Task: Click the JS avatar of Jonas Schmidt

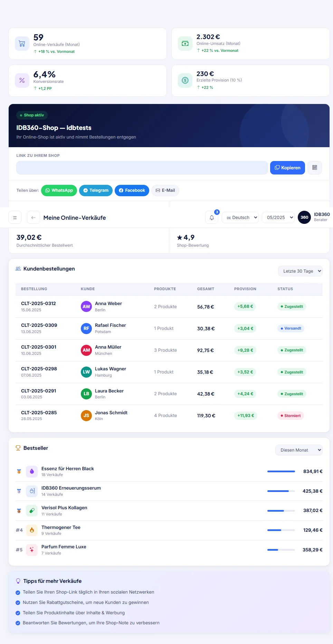Action: tap(86, 415)
